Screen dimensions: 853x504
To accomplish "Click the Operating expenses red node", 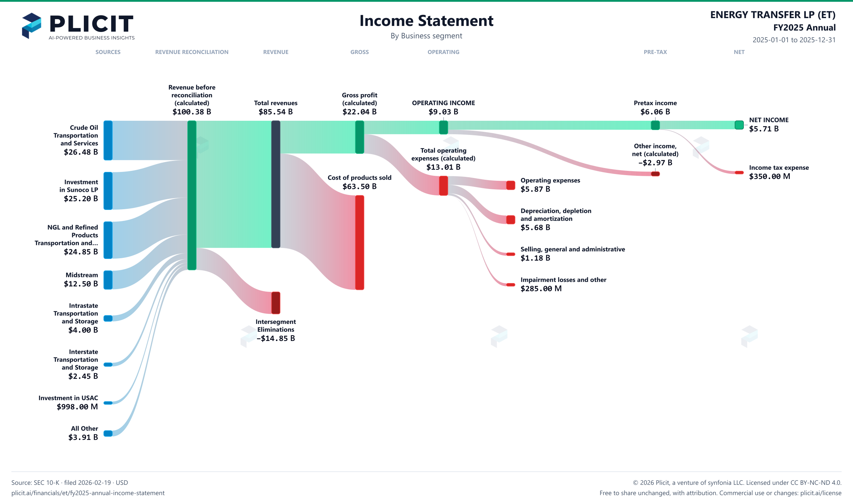I will point(511,185).
